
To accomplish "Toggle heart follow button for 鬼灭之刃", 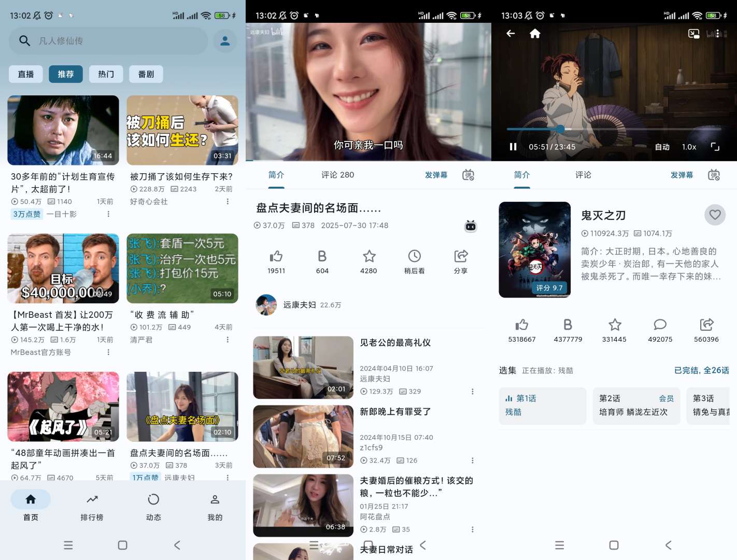I will pos(715,215).
